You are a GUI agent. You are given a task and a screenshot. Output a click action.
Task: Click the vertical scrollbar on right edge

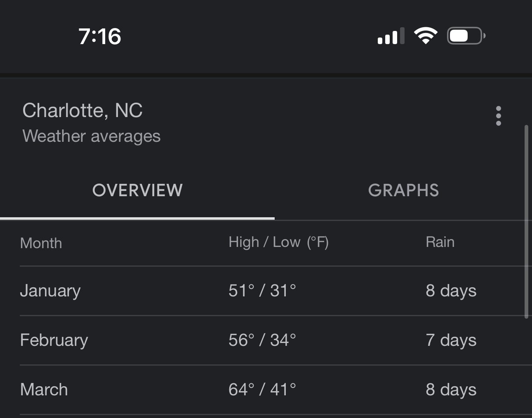(526, 222)
